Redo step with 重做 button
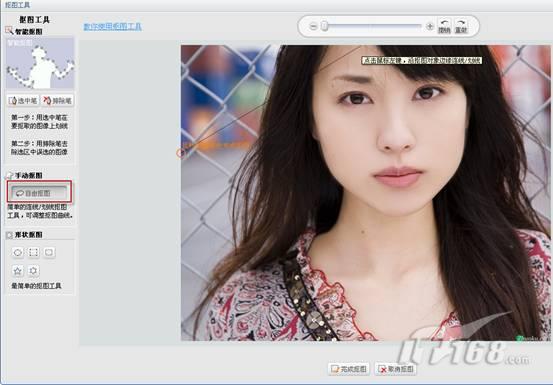 click(x=461, y=26)
